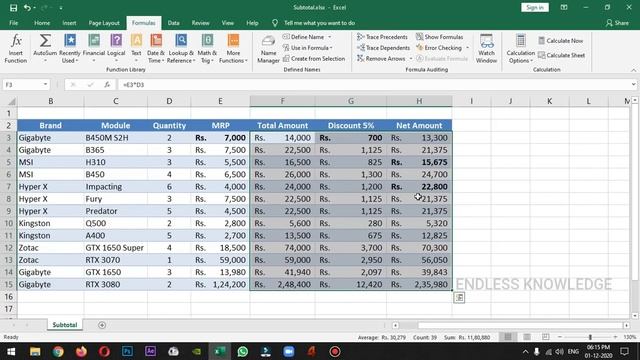Click the zoom out minus button
The image size is (640, 360).
(560, 337)
